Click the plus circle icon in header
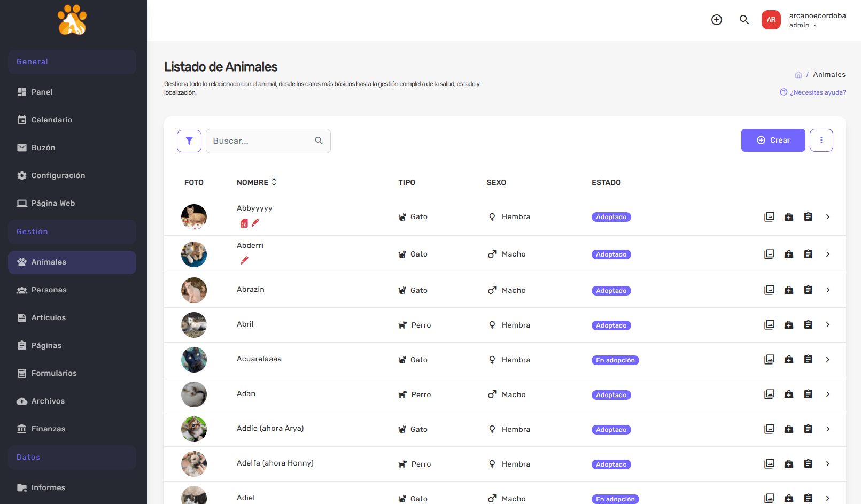 tap(717, 20)
